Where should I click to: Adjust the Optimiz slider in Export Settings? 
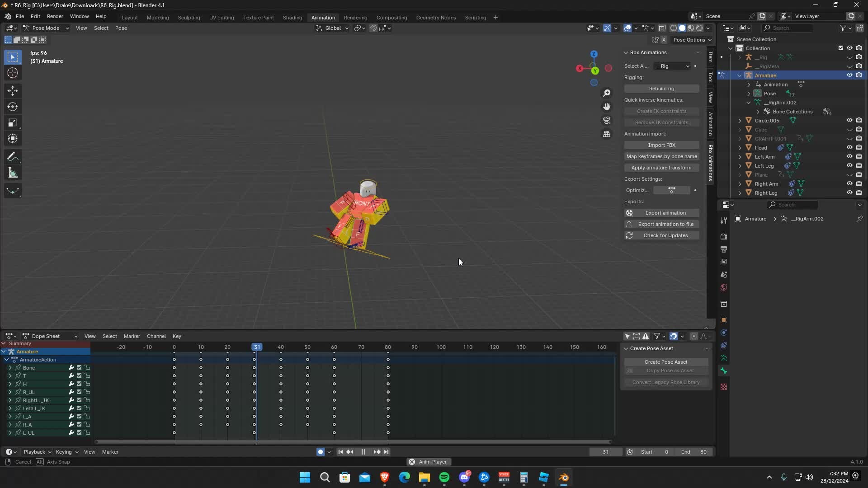click(672, 190)
